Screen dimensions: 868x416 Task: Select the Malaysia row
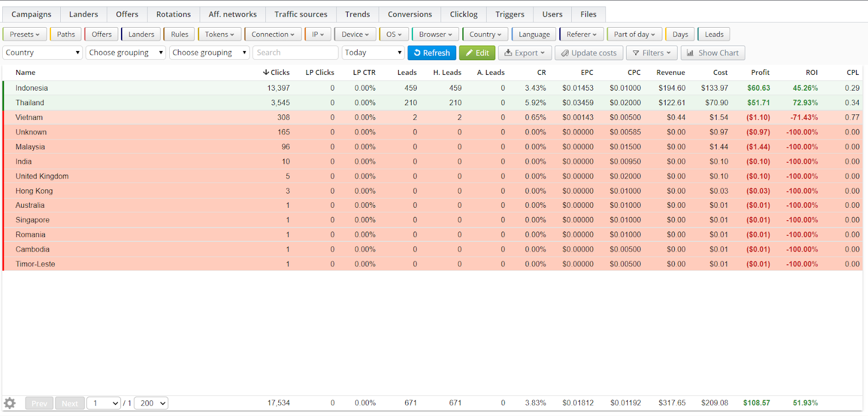[432, 146]
